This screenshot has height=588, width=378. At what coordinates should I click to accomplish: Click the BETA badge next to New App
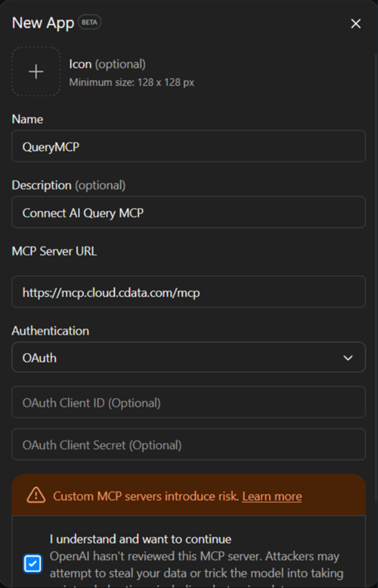[89, 22]
